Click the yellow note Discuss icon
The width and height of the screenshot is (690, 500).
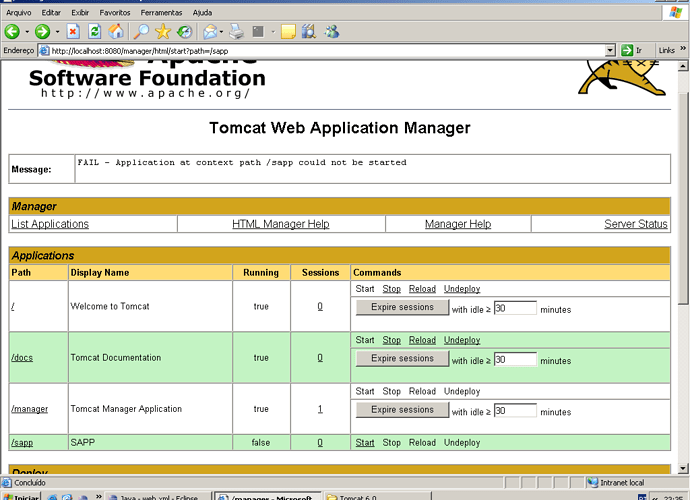pos(288,31)
